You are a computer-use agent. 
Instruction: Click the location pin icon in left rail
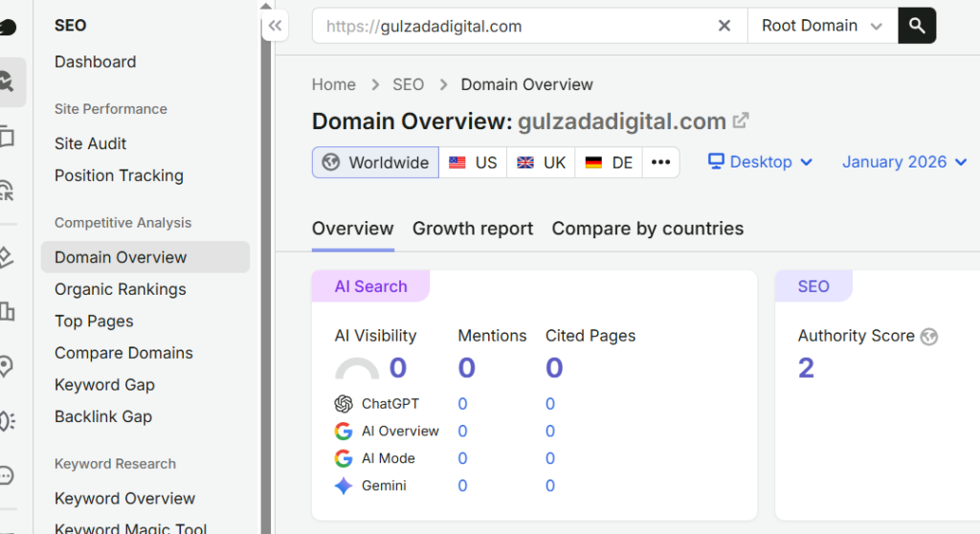coord(7,367)
